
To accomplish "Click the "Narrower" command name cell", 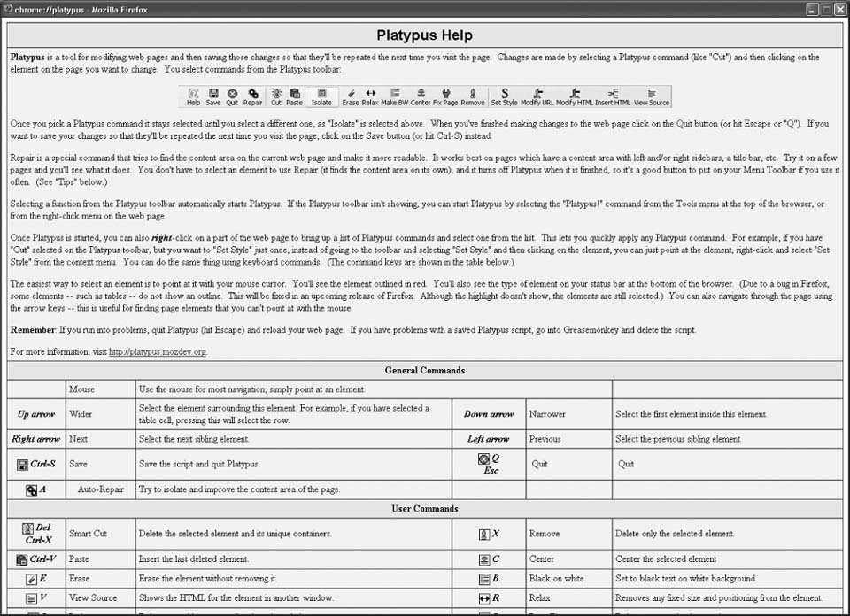I will [x=568, y=414].
